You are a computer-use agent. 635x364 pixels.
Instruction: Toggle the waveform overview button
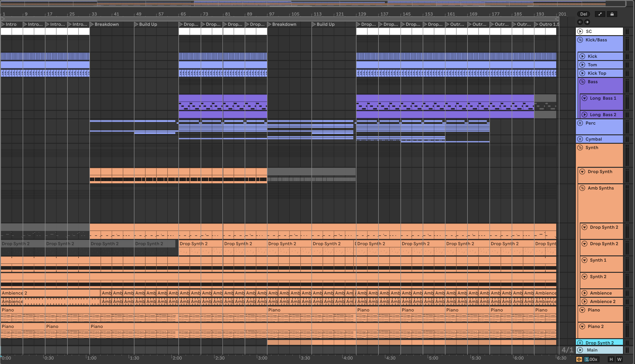pyautogui.click(x=579, y=359)
